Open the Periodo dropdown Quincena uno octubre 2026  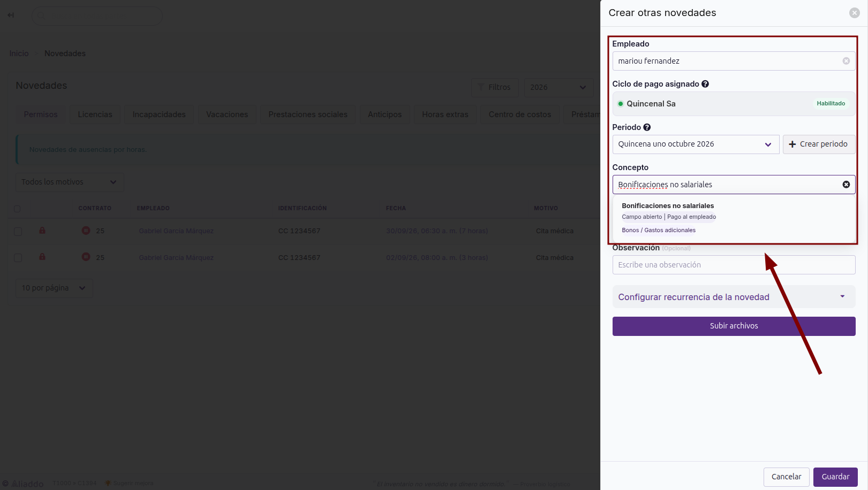[696, 144]
